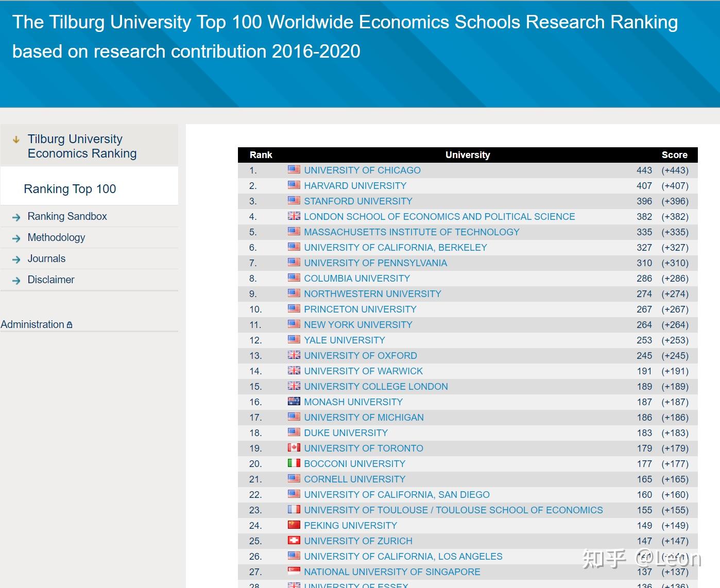Open Yale University link
This screenshot has width=720, height=588.
(345, 340)
